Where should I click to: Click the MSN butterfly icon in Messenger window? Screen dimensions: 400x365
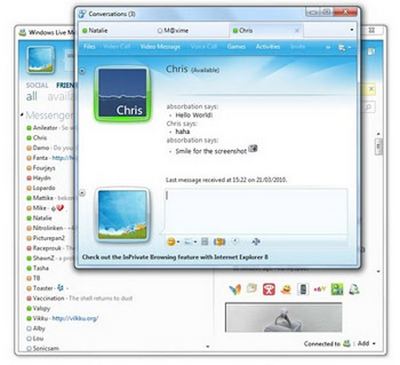(x=235, y=289)
